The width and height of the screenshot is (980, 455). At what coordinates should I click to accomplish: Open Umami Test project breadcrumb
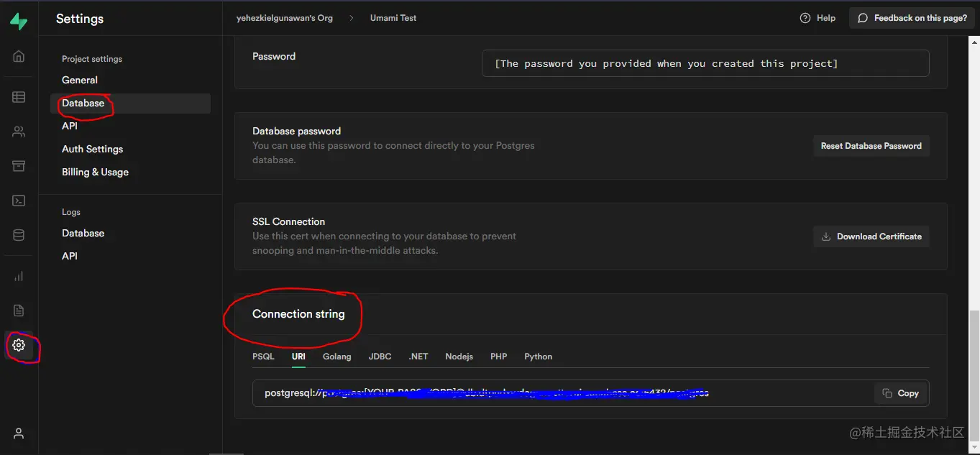click(393, 18)
